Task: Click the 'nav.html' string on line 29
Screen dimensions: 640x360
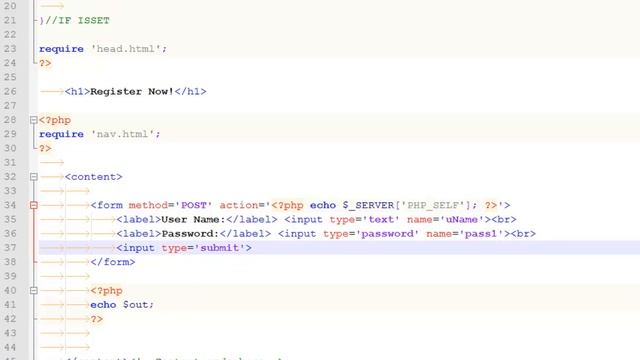Action: click(x=123, y=134)
